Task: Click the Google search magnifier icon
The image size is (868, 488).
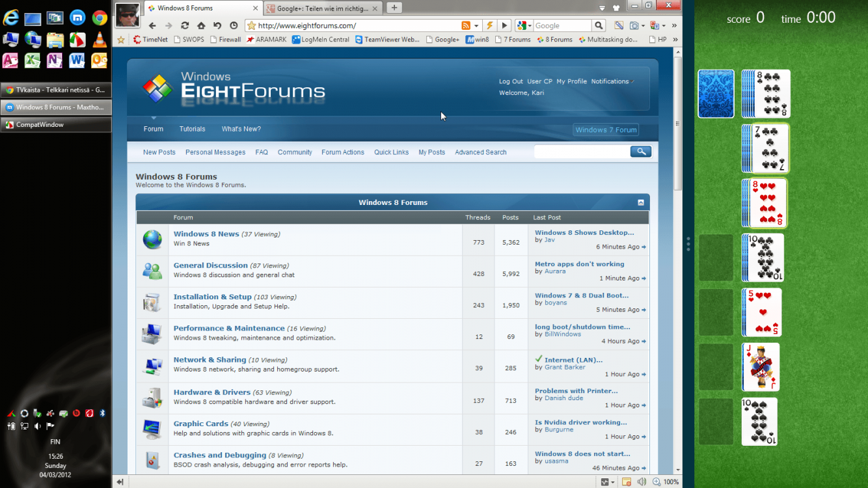Action: 599,25
